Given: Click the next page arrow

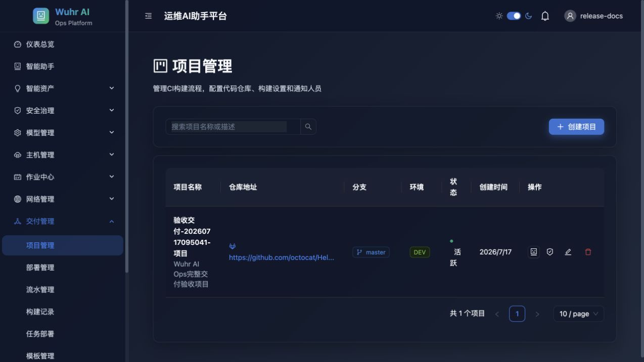Looking at the screenshot, I should pos(537,314).
